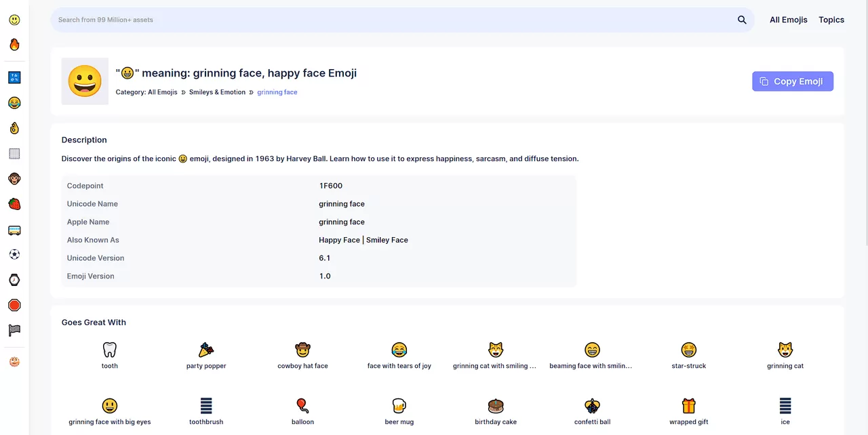Navigate to Smileys & Emotion breadcrumb
The image size is (868, 435).
pyautogui.click(x=217, y=91)
